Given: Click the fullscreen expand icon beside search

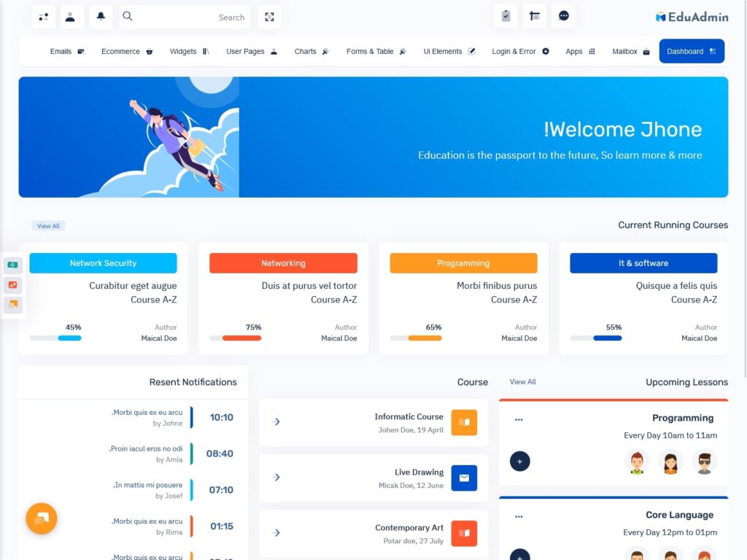Looking at the screenshot, I should (269, 16).
